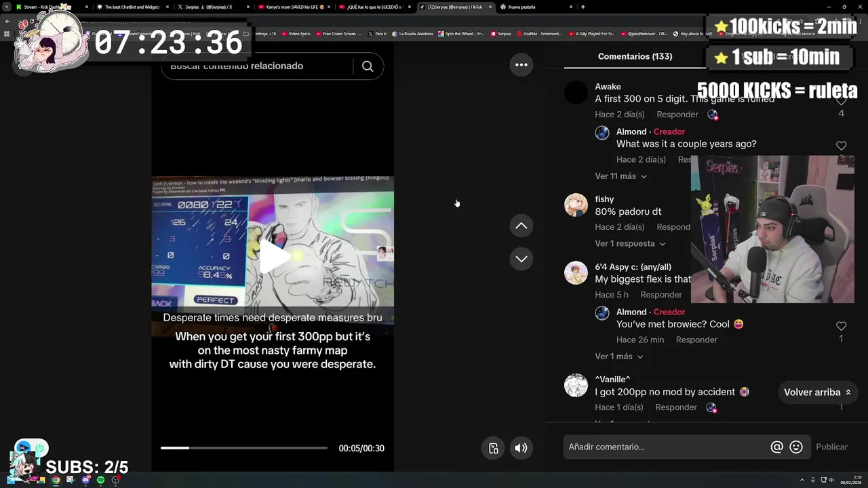This screenshot has height=488, width=868.
Task: Open a new browser tab with plus
Action: [x=583, y=7]
